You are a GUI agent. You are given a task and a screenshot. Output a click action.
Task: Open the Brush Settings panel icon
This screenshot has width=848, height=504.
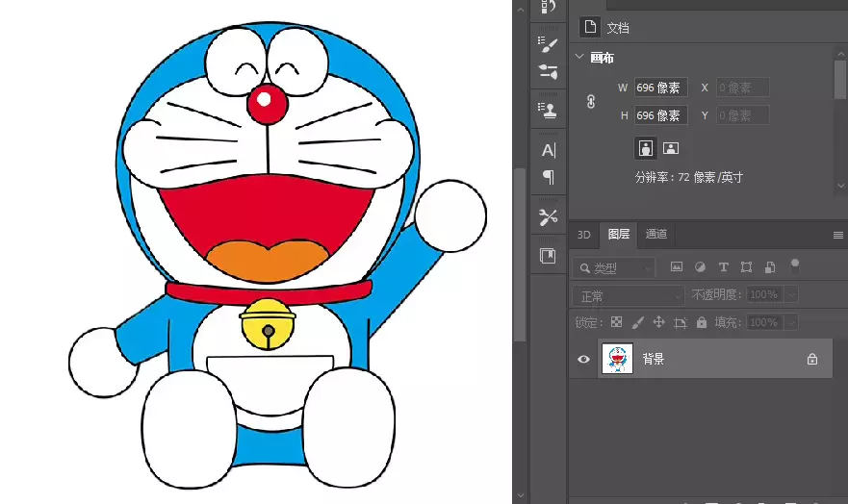point(548,71)
